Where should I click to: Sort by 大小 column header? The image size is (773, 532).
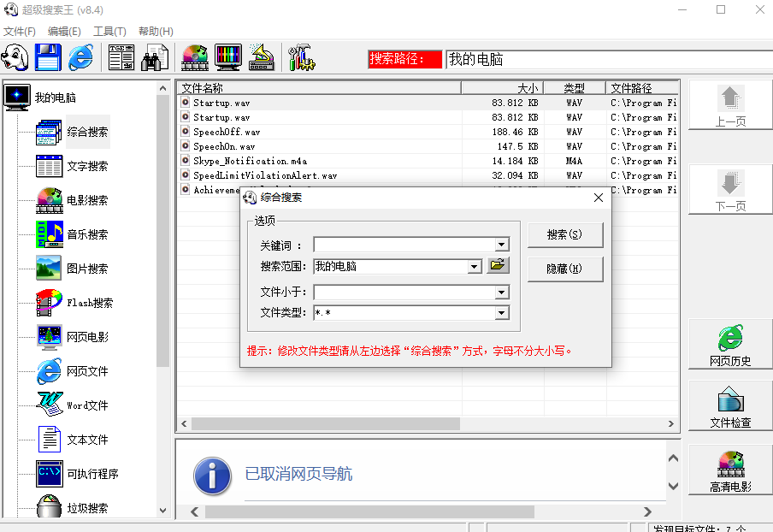pos(502,88)
